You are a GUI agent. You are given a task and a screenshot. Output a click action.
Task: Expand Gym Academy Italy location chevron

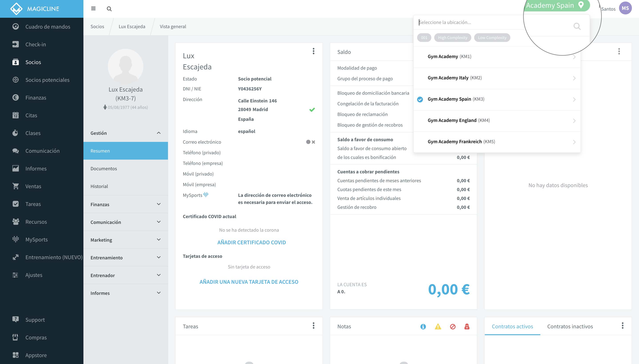pos(574,78)
